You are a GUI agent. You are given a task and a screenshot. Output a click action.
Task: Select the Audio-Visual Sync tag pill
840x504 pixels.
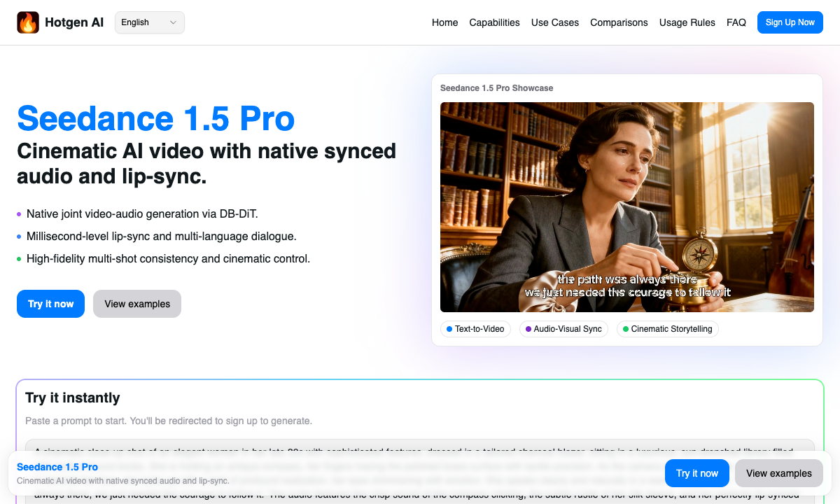(x=563, y=329)
